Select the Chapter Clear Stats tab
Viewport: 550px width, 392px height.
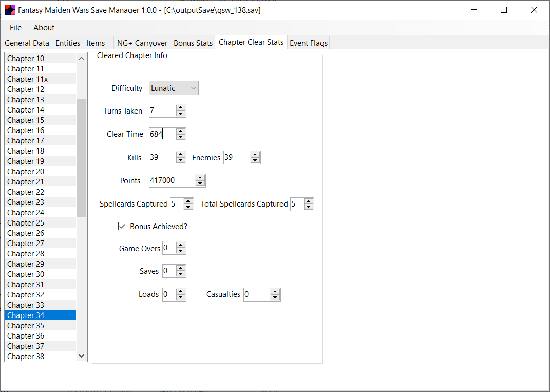click(x=251, y=42)
